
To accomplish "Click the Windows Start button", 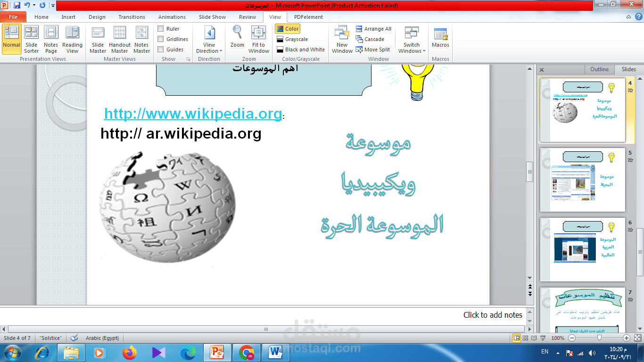I will pyautogui.click(x=12, y=352).
